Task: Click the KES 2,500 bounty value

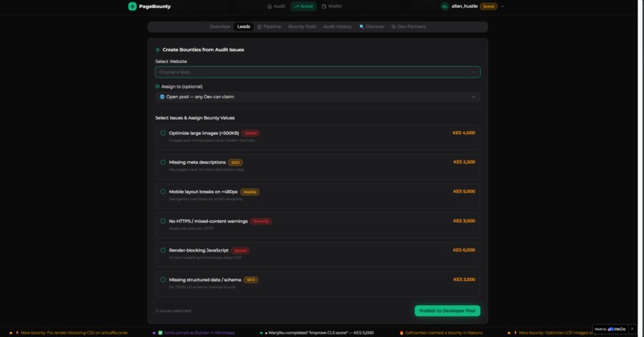Action: pos(464,162)
